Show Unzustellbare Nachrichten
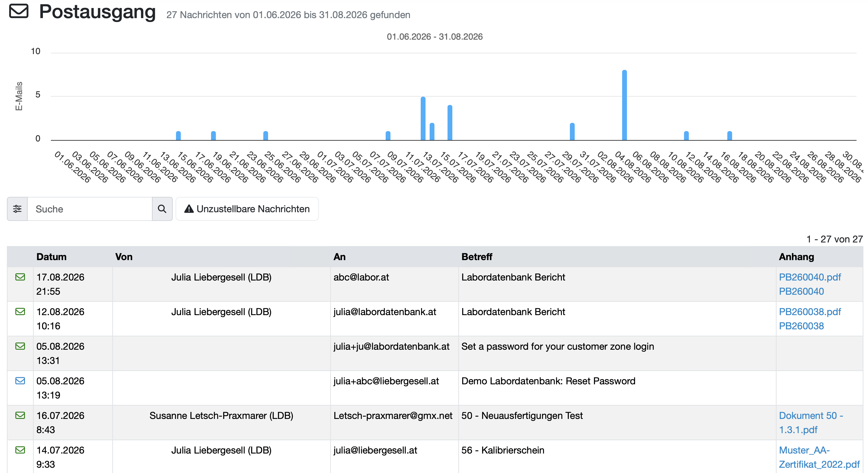The height and width of the screenshot is (473, 868). point(247,209)
